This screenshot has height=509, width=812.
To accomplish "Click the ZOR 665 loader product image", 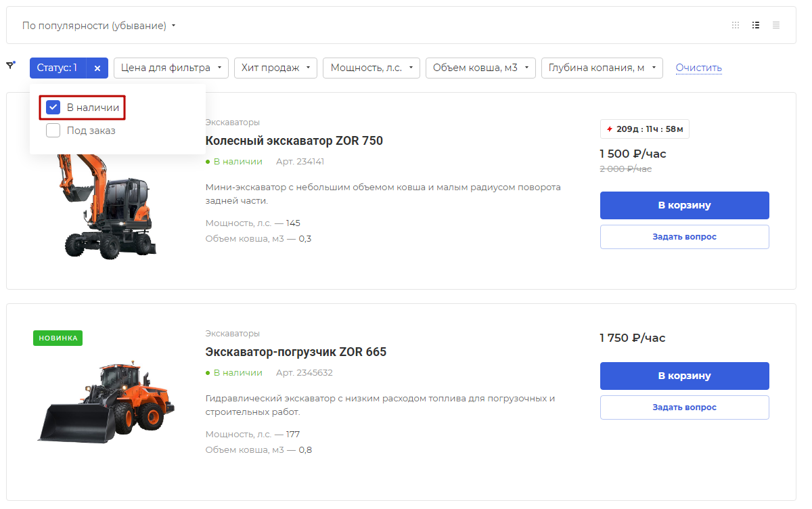I will point(106,403).
